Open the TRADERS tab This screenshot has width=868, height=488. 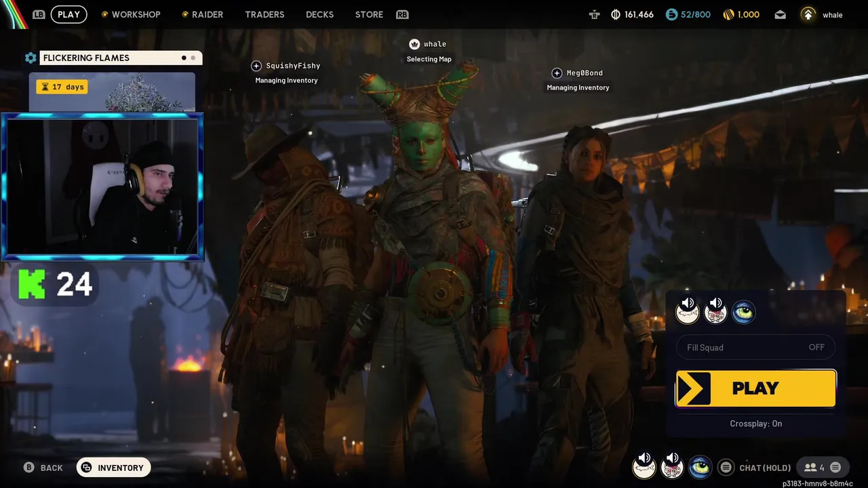[264, 14]
